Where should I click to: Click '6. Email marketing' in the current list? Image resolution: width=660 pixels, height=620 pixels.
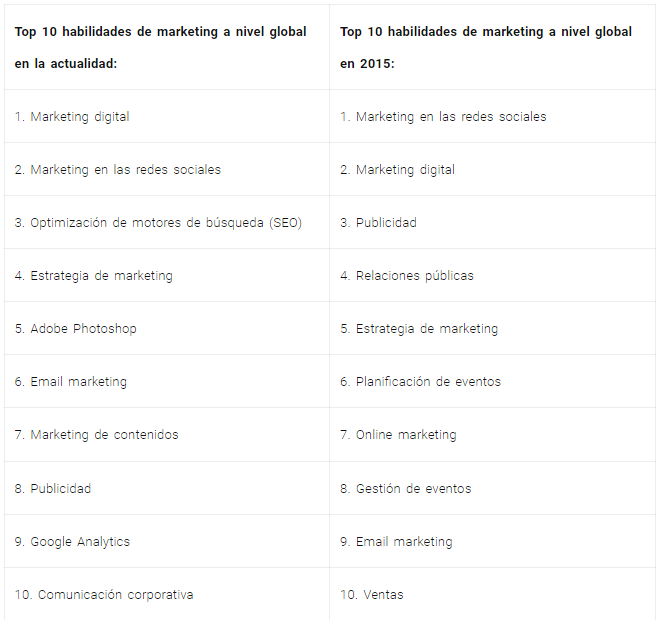pos(167,381)
